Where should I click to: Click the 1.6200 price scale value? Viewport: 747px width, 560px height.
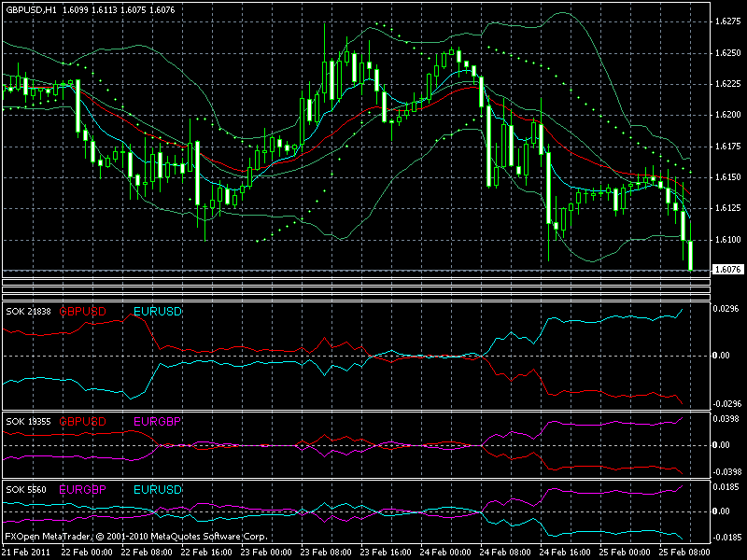(728, 115)
